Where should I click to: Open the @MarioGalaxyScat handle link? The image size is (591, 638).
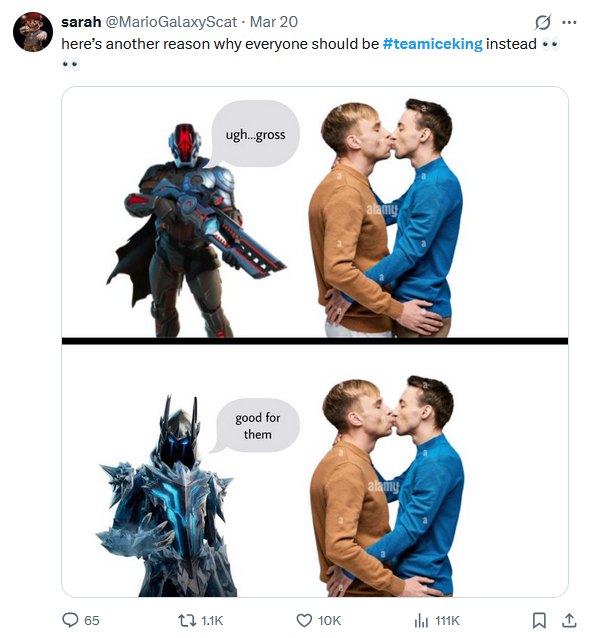click(171, 22)
